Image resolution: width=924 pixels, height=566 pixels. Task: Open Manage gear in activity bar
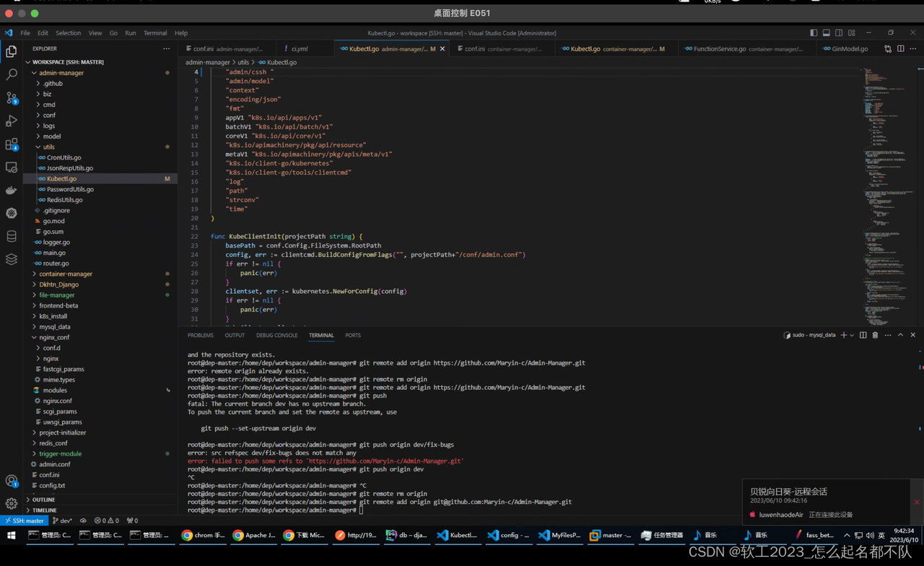click(11, 504)
